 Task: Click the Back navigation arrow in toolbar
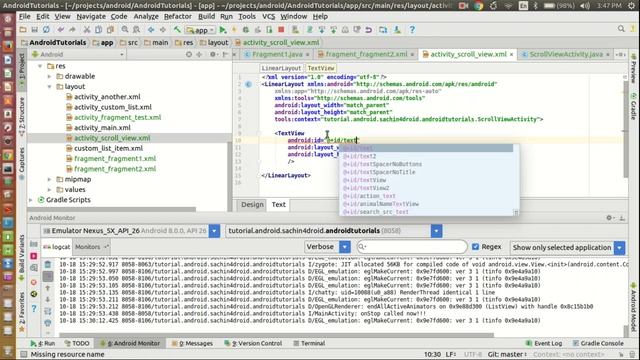pyautogui.click(x=151, y=30)
